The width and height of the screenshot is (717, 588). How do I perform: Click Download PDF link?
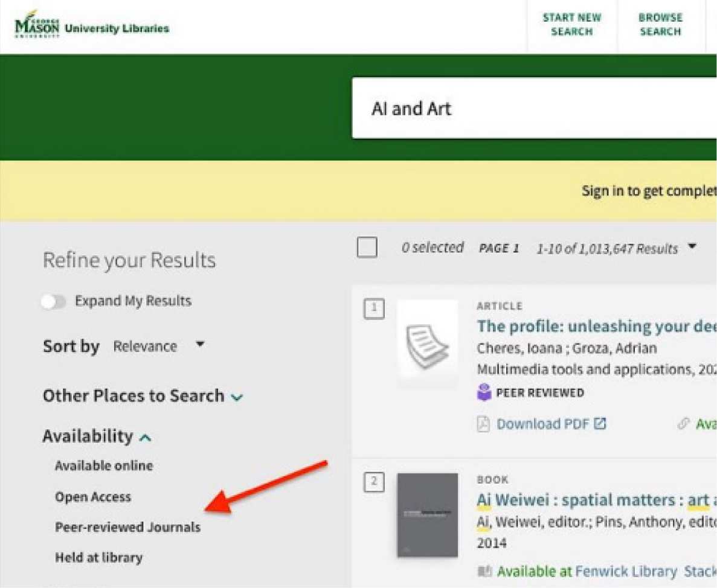click(x=542, y=424)
